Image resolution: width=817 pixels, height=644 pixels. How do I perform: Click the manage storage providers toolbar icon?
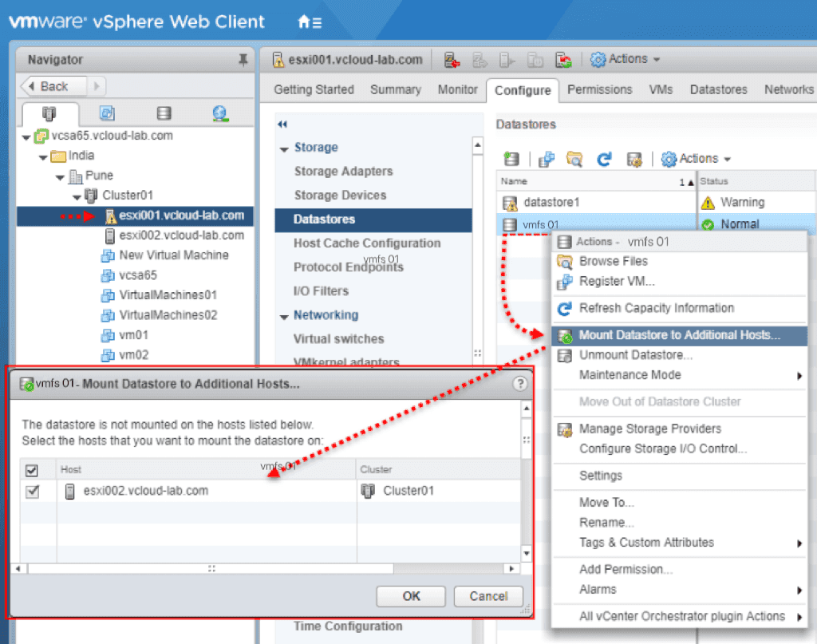click(x=634, y=159)
